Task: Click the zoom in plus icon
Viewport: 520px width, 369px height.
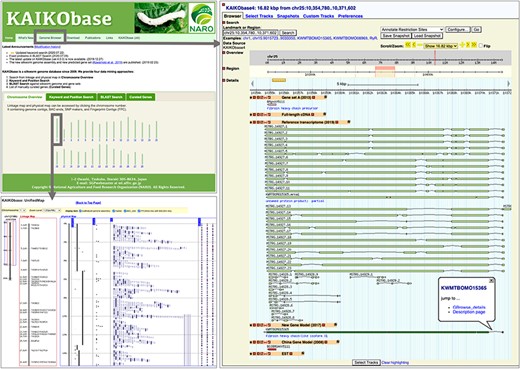Action: [462, 45]
